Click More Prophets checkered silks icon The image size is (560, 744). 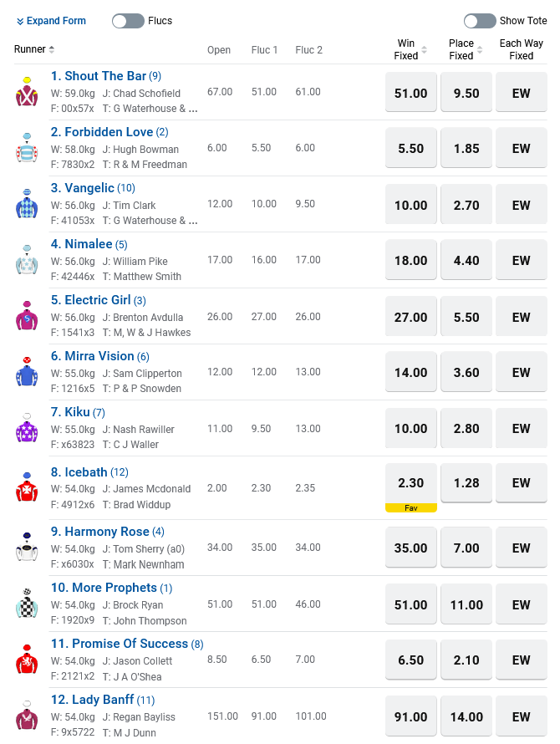point(26,604)
